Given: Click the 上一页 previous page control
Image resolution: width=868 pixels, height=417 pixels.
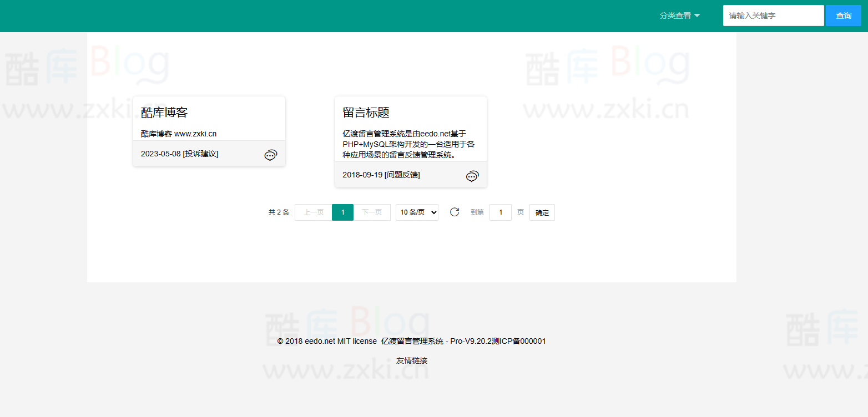Looking at the screenshot, I should click(x=312, y=212).
